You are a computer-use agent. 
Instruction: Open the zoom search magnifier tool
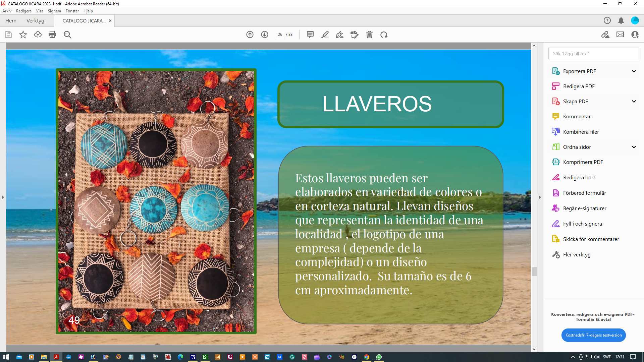point(67,35)
